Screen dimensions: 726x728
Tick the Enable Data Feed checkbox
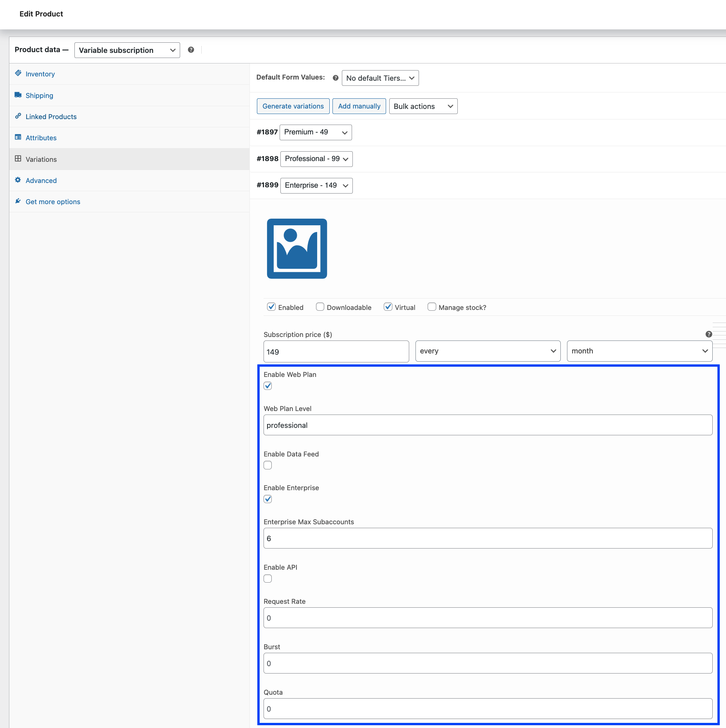coord(268,465)
